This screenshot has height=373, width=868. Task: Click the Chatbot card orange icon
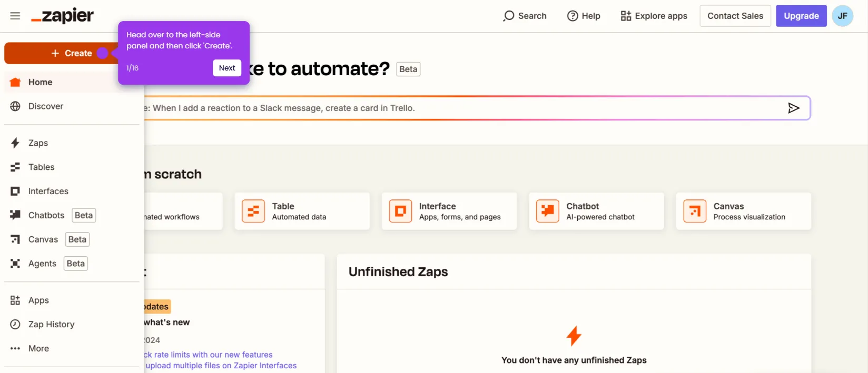548,211
